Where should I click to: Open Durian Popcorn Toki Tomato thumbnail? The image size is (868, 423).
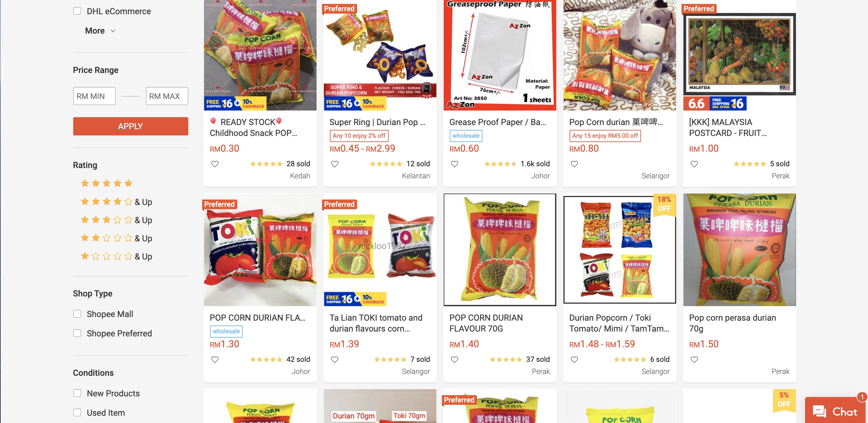(x=619, y=250)
